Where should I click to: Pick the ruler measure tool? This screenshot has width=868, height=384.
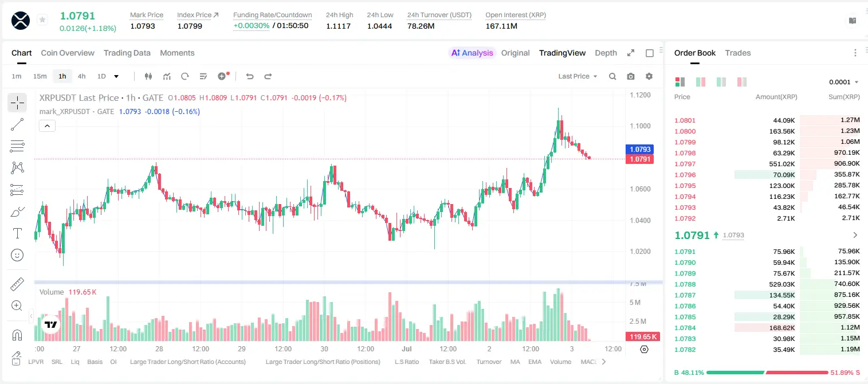(x=17, y=284)
